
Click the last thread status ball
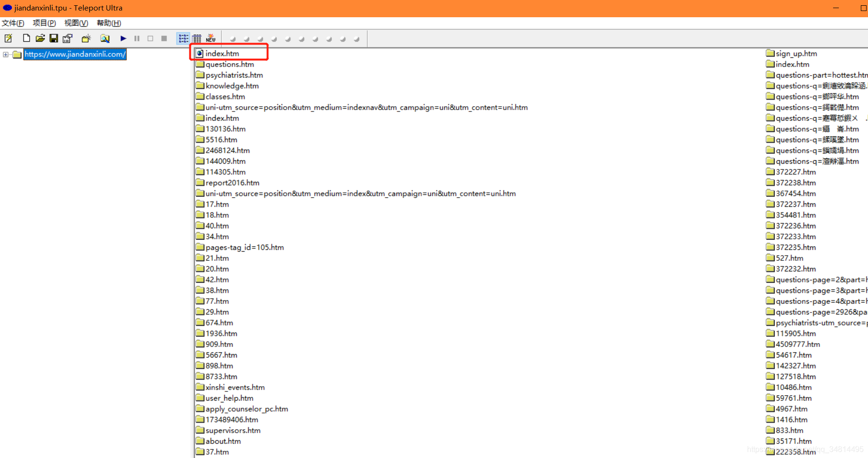(357, 39)
